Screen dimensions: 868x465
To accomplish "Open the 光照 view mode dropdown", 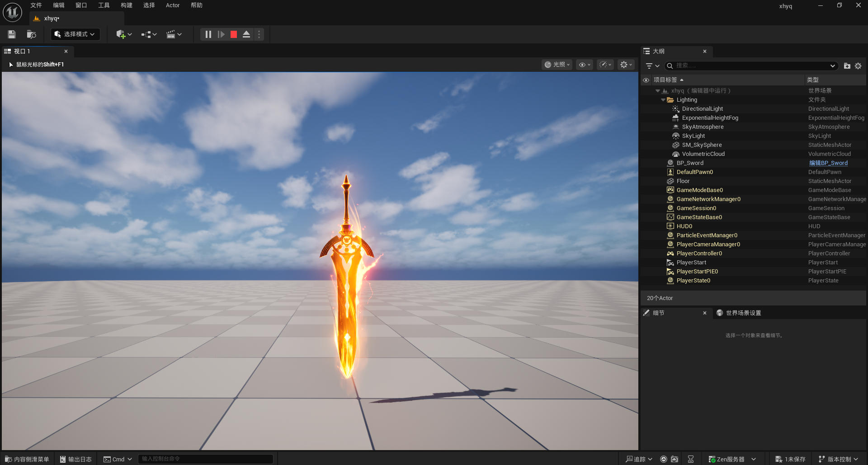I will tap(557, 65).
